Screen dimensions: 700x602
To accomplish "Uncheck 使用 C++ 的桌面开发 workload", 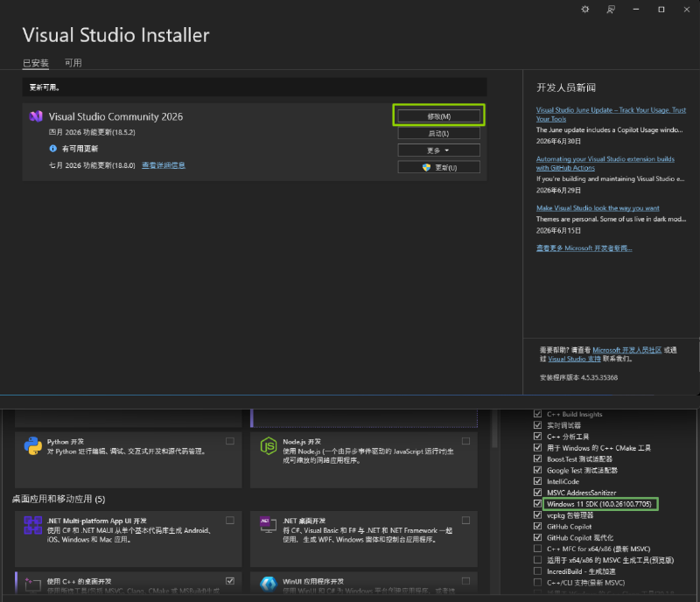I will coord(230,581).
